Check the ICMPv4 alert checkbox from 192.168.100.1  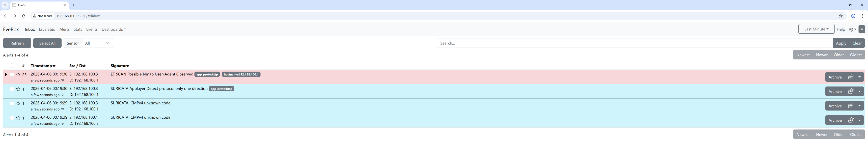[x=12, y=118]
